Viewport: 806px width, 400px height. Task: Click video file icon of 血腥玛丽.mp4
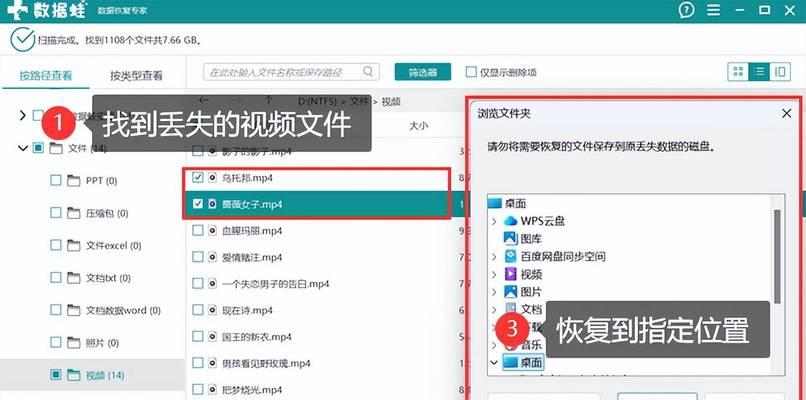click(x=212, y=231)
